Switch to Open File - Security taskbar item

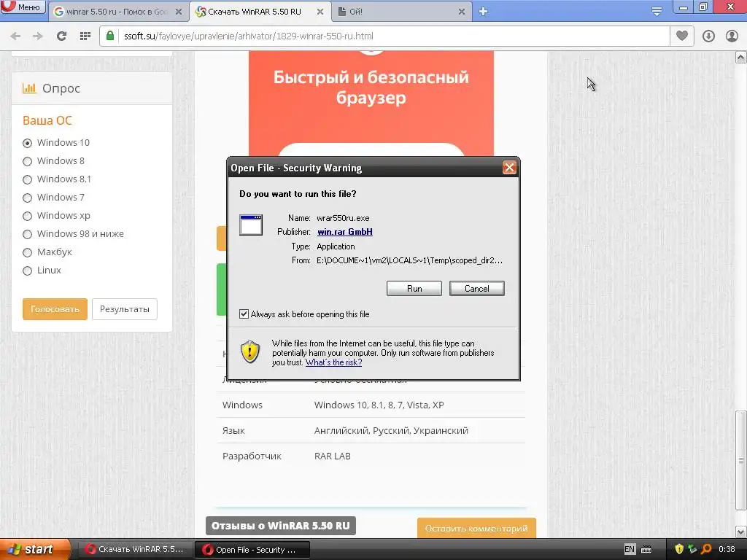pyautogui.click(x=252, y=550)
